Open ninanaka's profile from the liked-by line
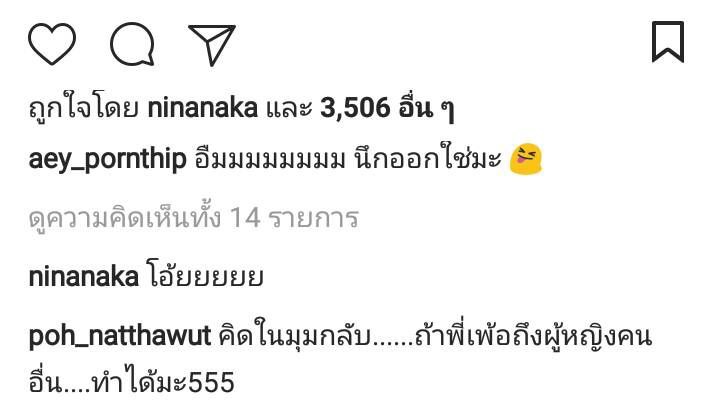 click(x=202, y=108)
